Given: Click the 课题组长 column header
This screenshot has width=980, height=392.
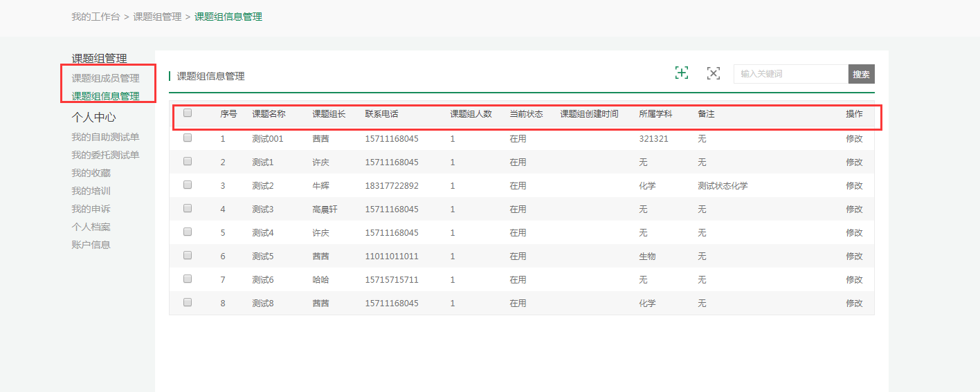Looking at the screenshot, I should (x=329, y=114).
